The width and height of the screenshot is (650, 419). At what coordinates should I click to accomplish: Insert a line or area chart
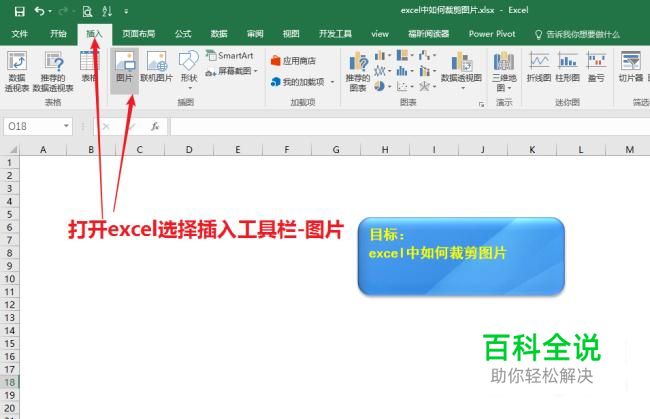coord(383,71)
